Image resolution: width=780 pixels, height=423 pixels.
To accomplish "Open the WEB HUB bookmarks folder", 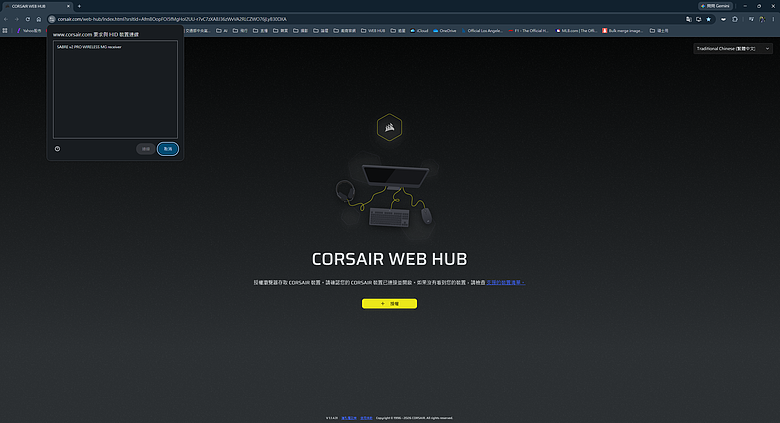I will (x=373, y=30).
